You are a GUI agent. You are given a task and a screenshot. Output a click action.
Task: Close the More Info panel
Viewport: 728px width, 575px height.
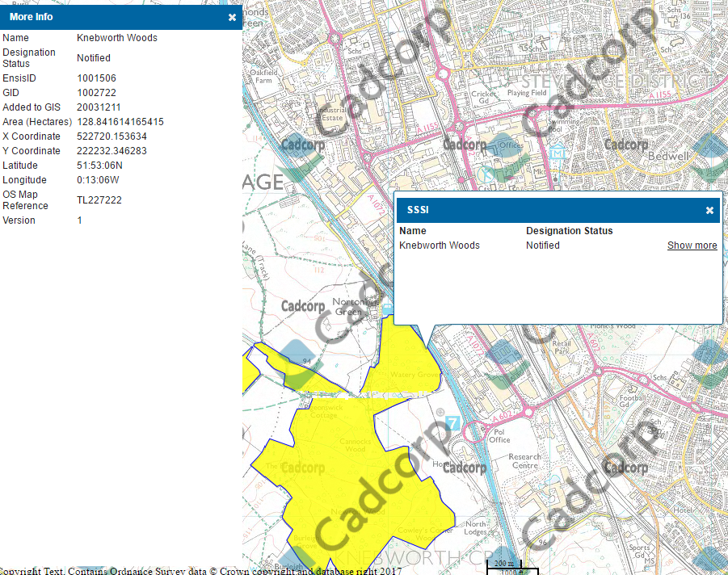coord(232,17)
